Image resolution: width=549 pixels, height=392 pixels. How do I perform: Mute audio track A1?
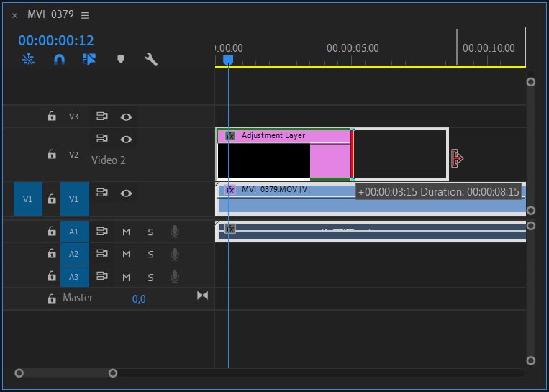click(x=126, y=232)
